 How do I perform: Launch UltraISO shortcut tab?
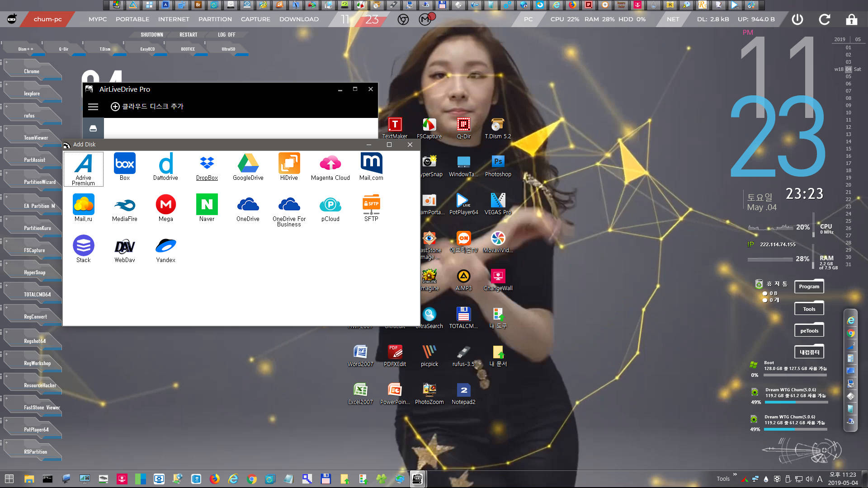coord(228,49)
